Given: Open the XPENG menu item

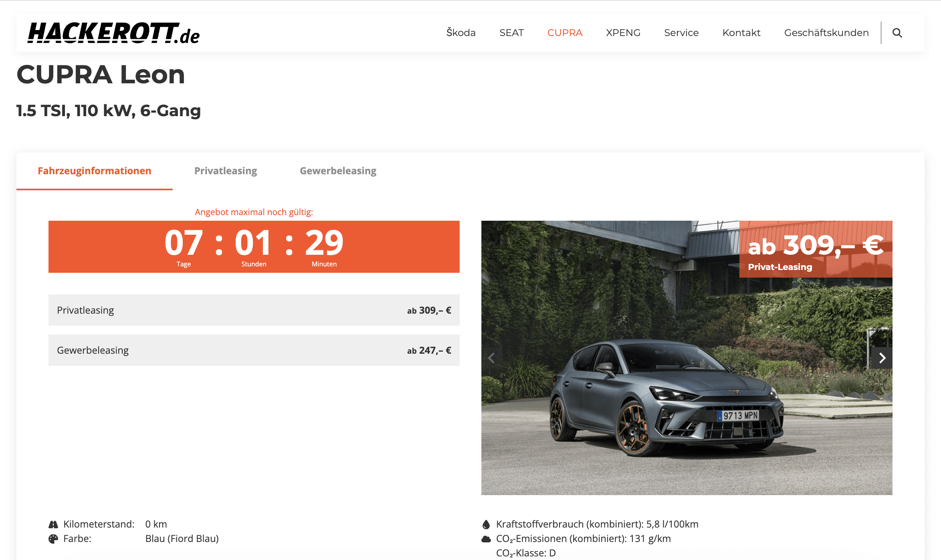Looking at the screenshot, I should pos(623,33).
